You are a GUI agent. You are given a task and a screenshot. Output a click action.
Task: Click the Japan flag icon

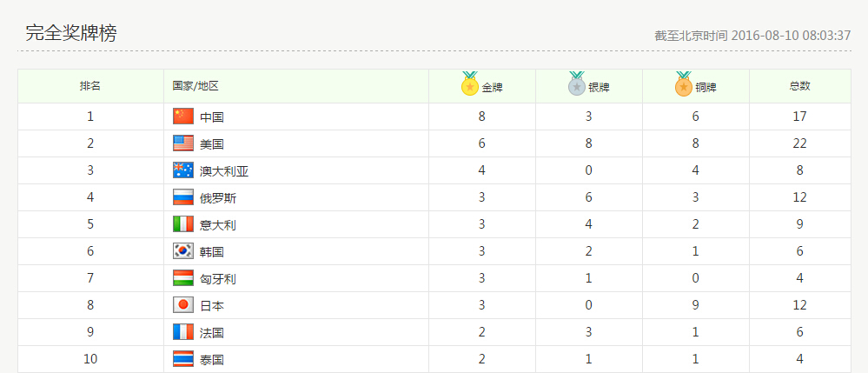(182, 305)
